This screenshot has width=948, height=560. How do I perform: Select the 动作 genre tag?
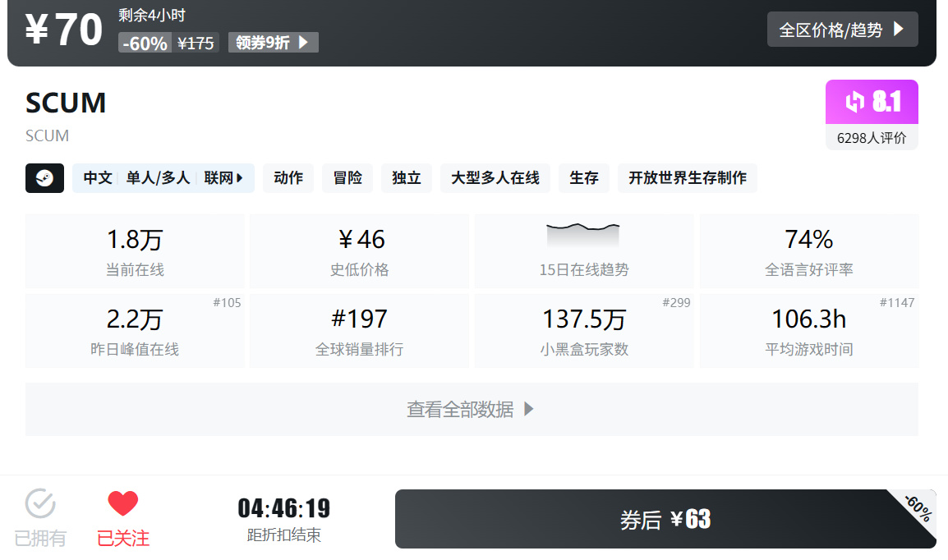288,178
